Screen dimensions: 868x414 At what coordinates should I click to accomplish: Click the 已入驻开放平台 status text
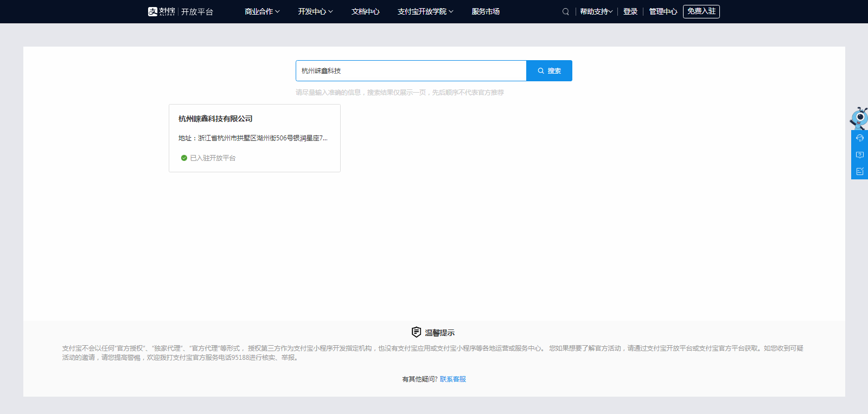[213, 158]
